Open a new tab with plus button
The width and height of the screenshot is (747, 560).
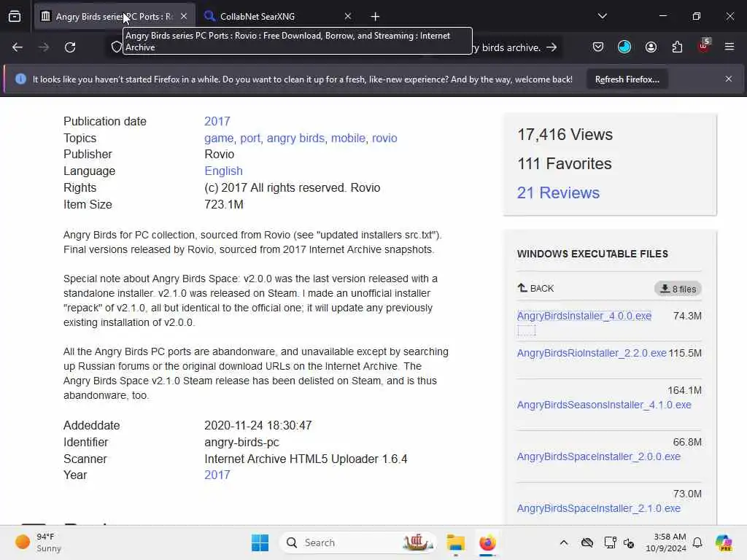point(375,17)
